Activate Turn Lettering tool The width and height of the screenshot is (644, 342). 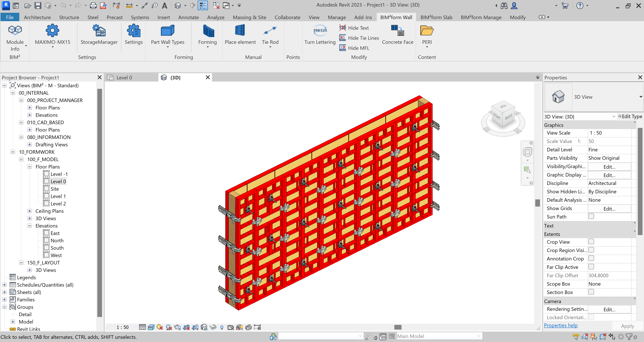click(x=319, y=35)
